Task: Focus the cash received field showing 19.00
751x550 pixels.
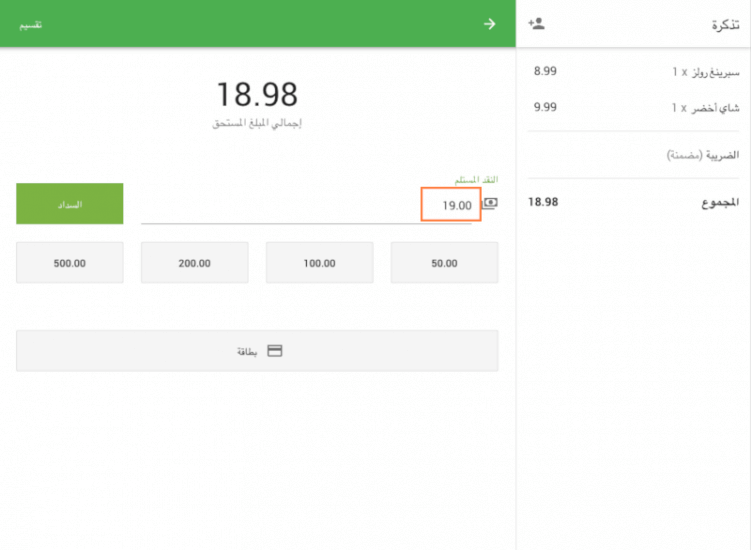Action: (x=451, y=205)
